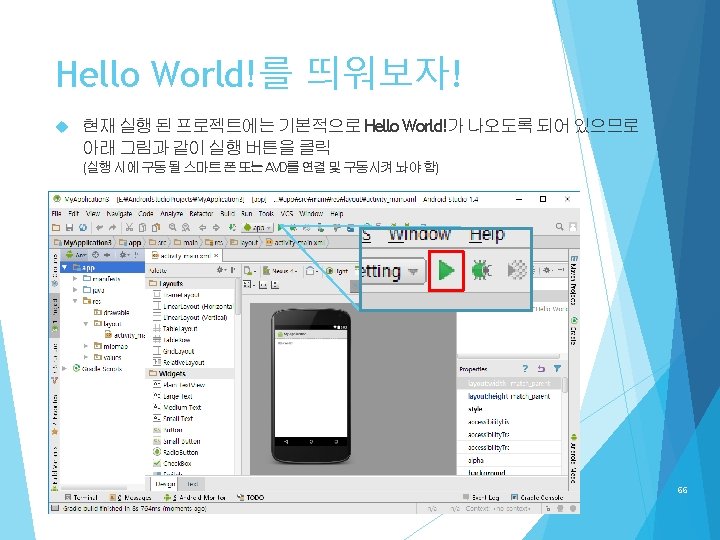This screenshot has height=540, width=720.
Task: Click the Cut scissors icon
Action: pyautogui.click(x=129, y=227)
